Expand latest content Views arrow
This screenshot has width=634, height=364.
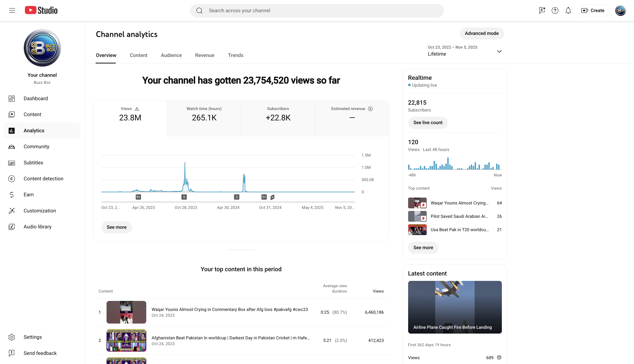pyautogui.click(x=499, y=358)
